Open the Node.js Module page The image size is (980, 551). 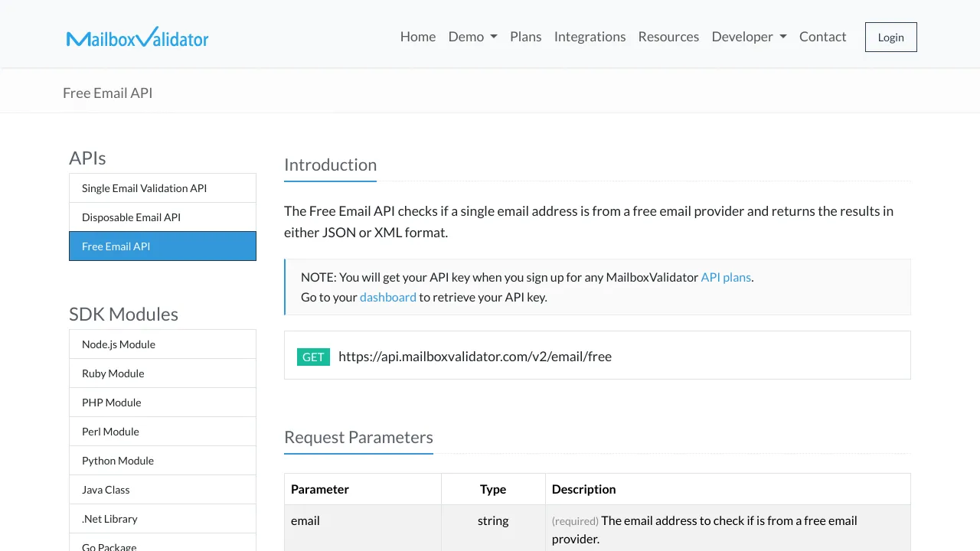pyautogui.click(x=162, y=344)
